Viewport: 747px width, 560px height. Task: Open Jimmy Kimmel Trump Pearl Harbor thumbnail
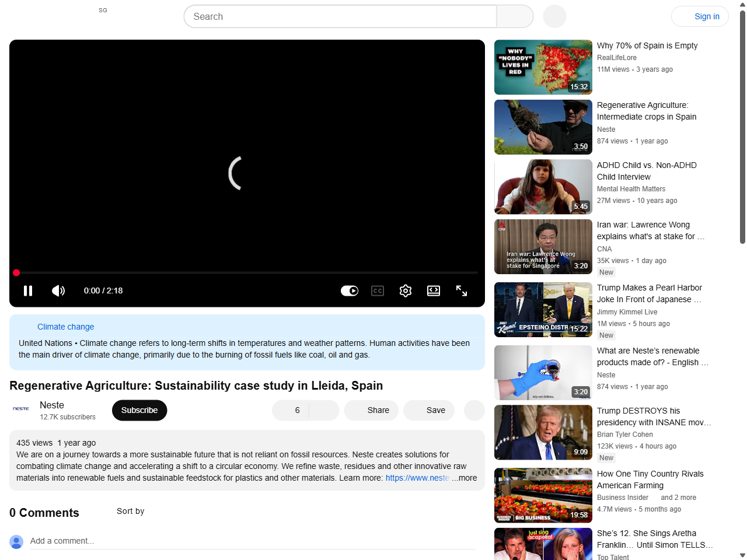pyautogui.click(x=543, y=310)
